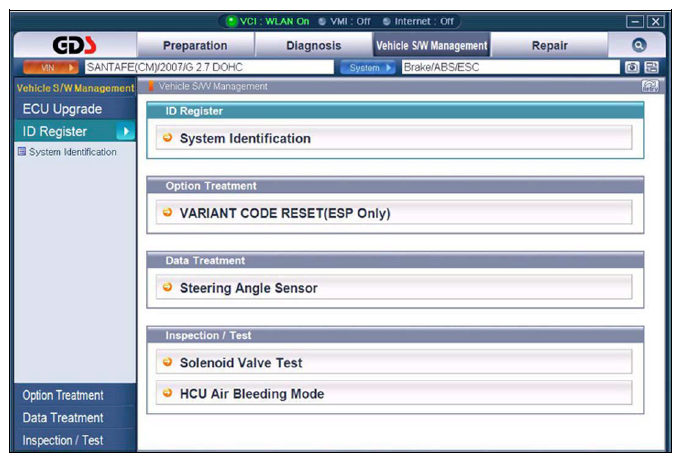Click the icon right of the camera

[651, 67]
